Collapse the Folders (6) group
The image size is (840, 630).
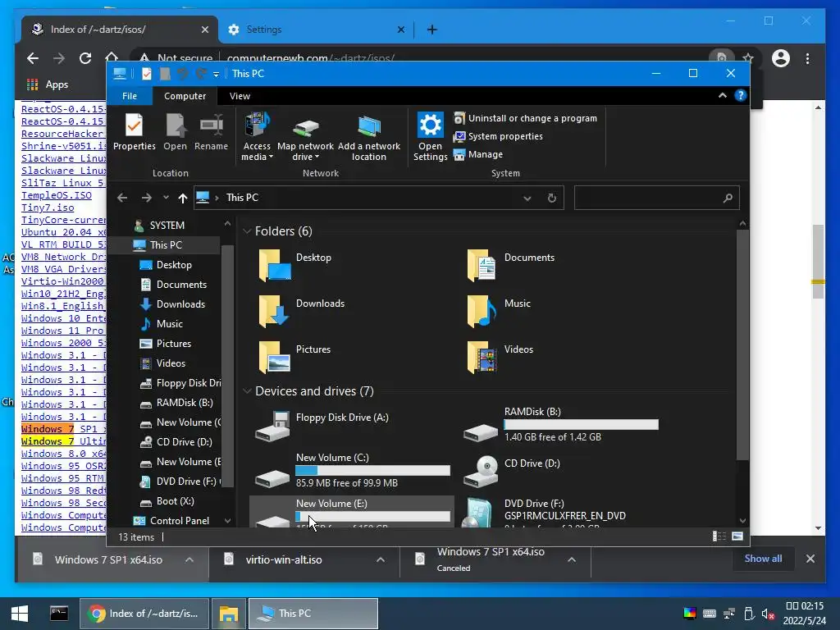point(247,231)
